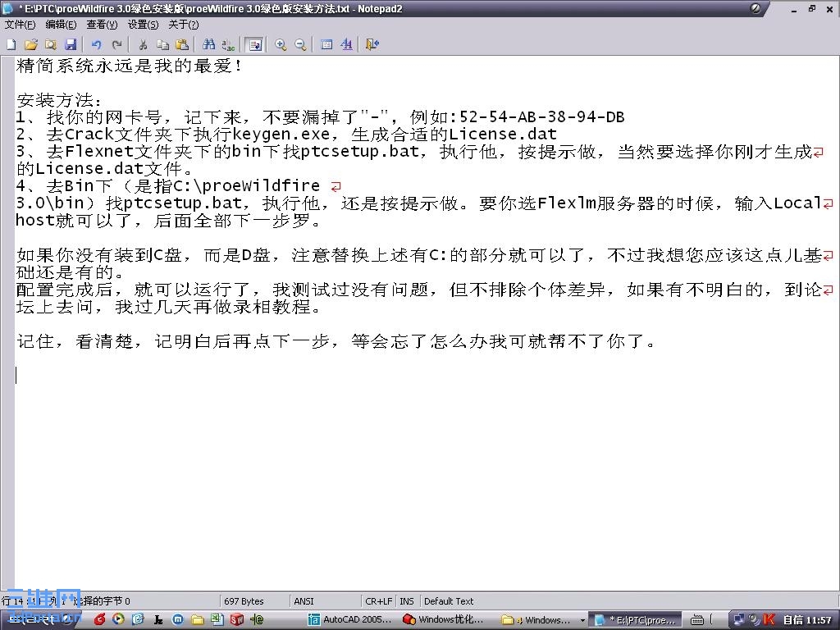Click the keyboard language bar icon
This screenshot has width=840, height=630.
click(697, 620)
